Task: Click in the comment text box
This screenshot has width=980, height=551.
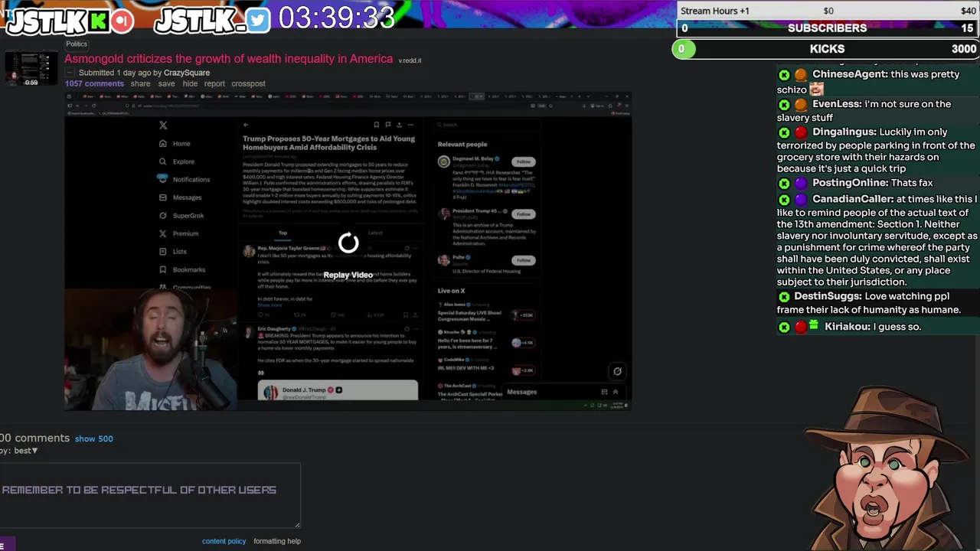Action: 149,494
